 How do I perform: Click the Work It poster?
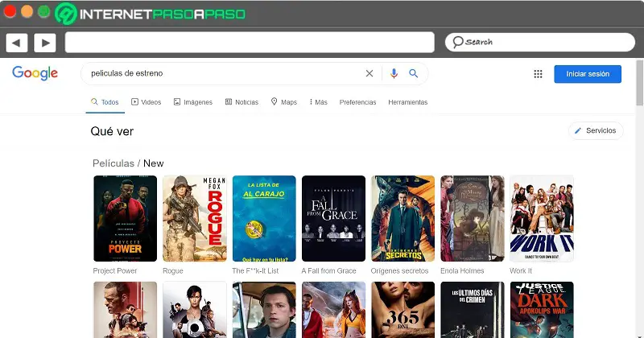pos(542,218)
